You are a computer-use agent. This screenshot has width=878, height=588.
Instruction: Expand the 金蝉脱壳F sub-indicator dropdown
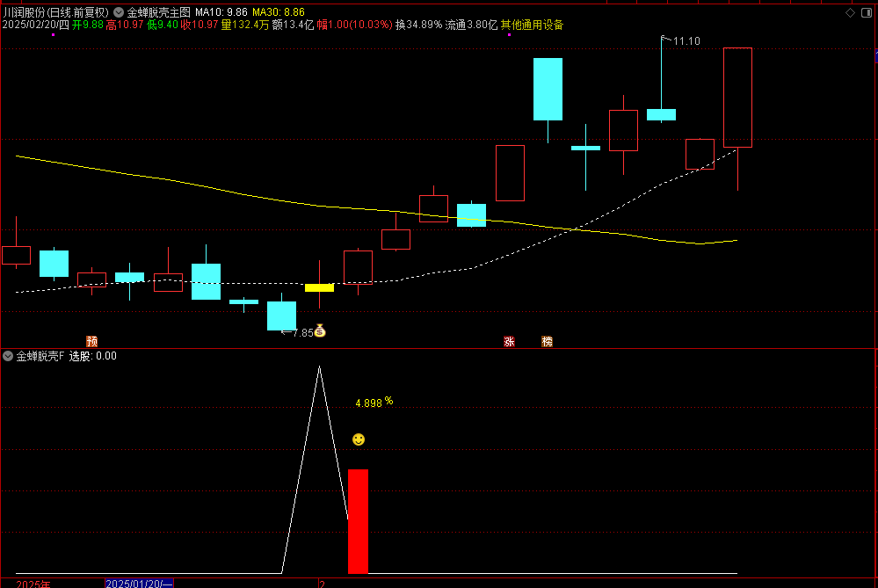(x=8, y=356)
